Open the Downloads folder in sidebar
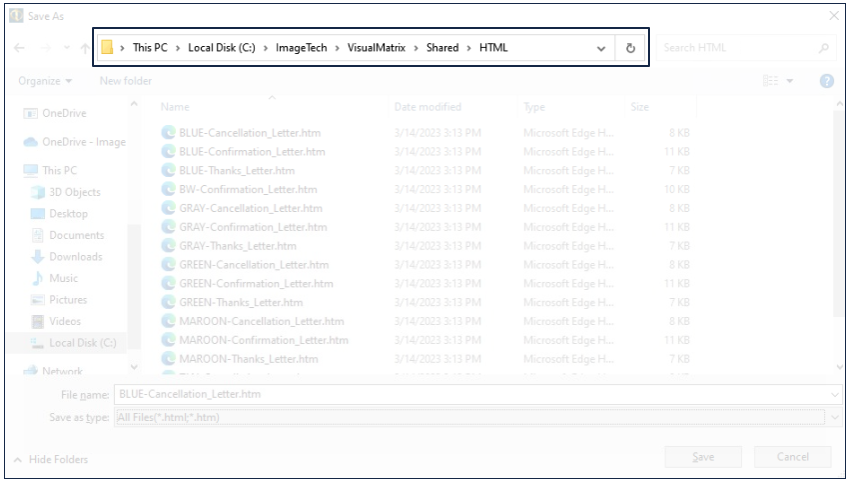The height and width of the screenshot is (482, 849). point(75,257)
